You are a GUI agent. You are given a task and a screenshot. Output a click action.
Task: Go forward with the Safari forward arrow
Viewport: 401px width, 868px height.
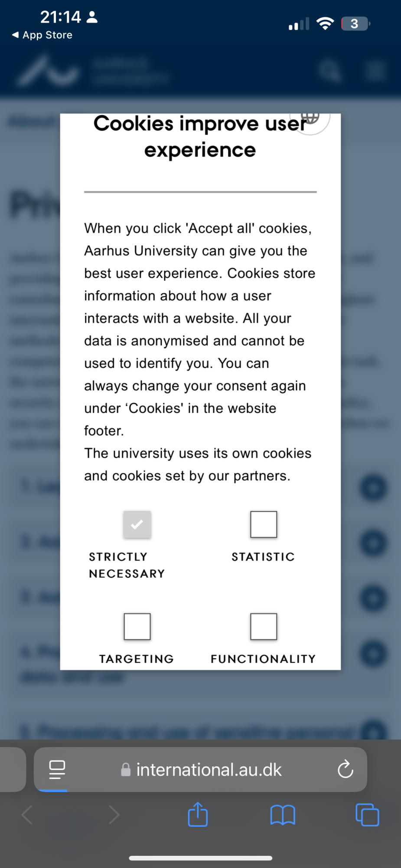pos(114,815)
